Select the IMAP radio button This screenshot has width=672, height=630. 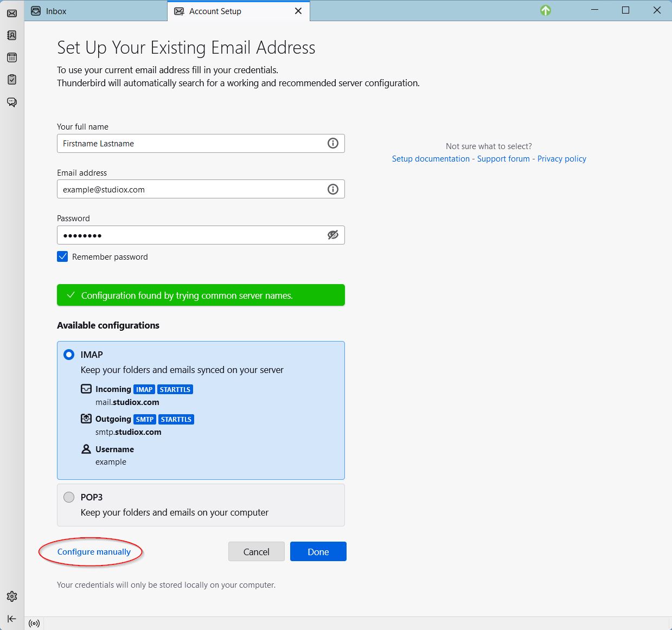(x=69, y=355)
